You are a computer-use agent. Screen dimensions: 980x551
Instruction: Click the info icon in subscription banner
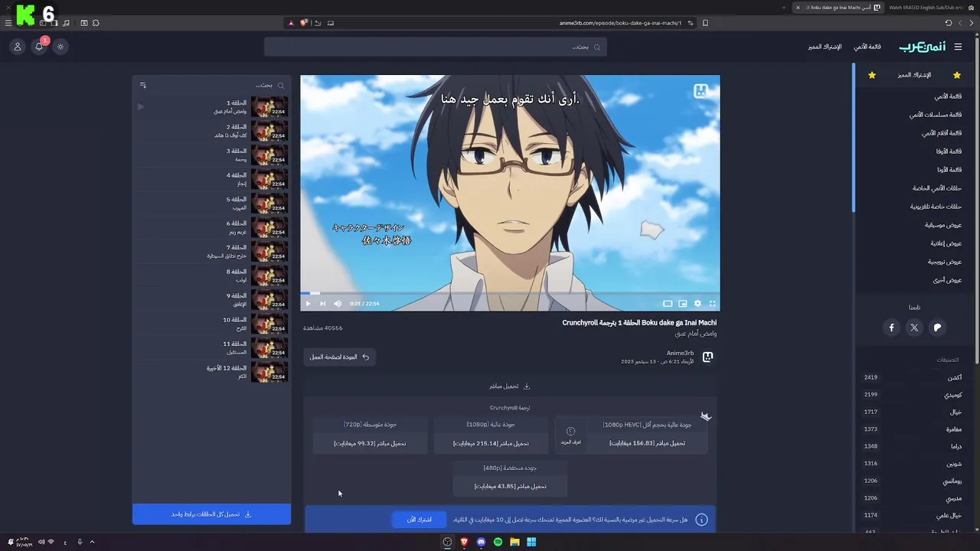click(701, 520)
